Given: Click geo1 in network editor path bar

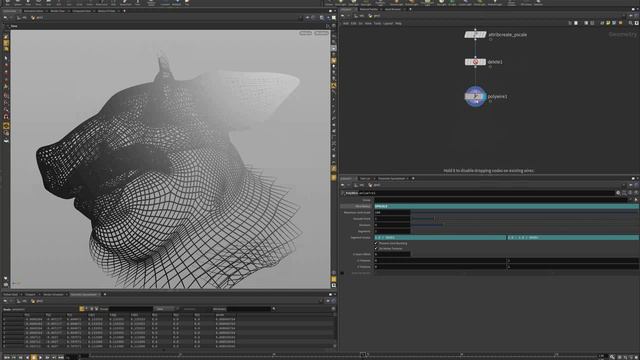Looking at the screenshot, I should pyautogui.click(x=375, y=16).
